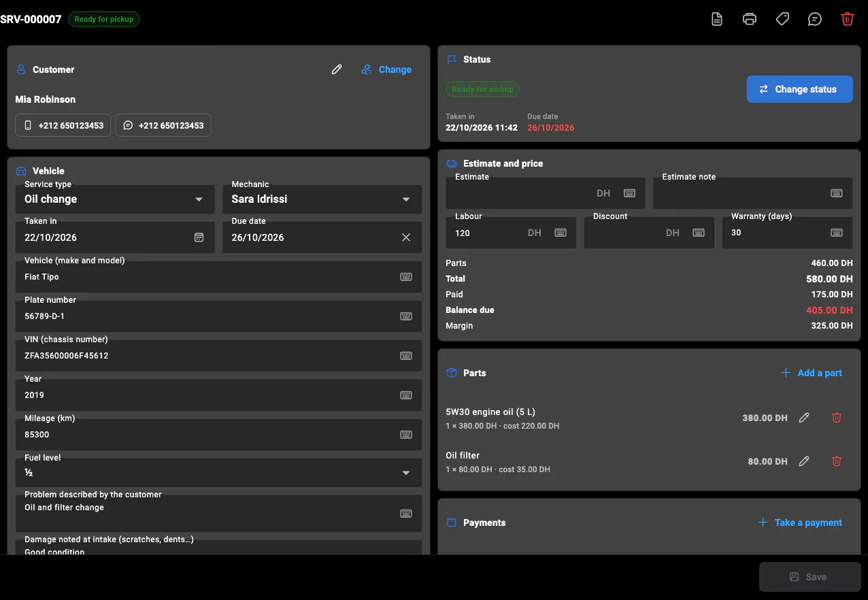Open keypad icon in Warranty field
This screenshot has width=868, height=600.
837,233
